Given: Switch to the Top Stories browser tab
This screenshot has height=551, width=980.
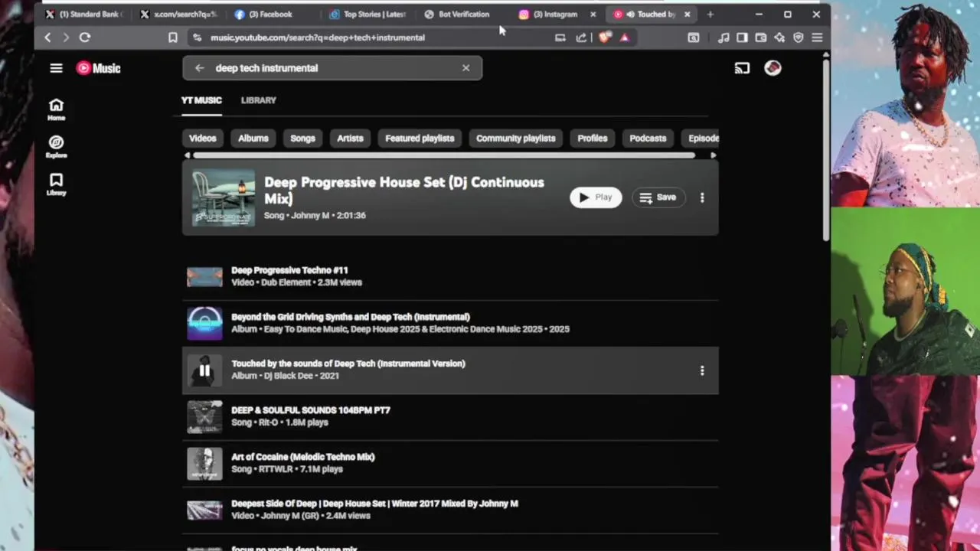Looking at the screenshot, I should tap(368, 14).
